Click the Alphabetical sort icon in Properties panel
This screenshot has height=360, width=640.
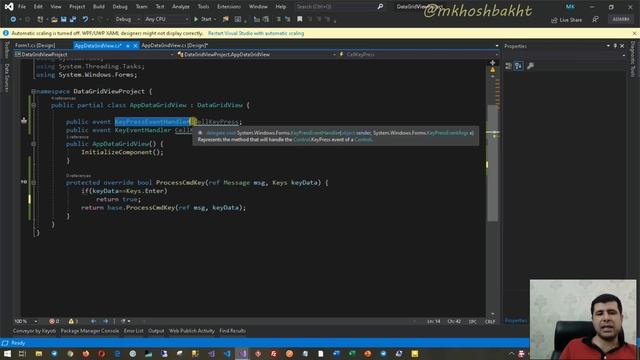pyautogui.click(x=518, y=66)
